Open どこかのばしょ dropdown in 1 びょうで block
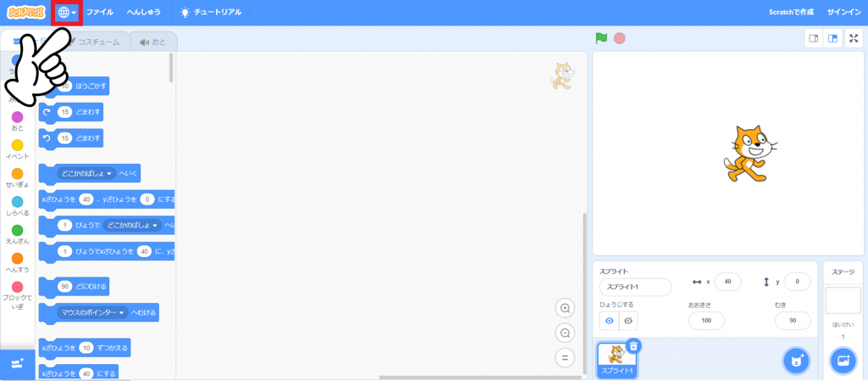Viewport: 868px width, 381px height. [x=131, y=226]
